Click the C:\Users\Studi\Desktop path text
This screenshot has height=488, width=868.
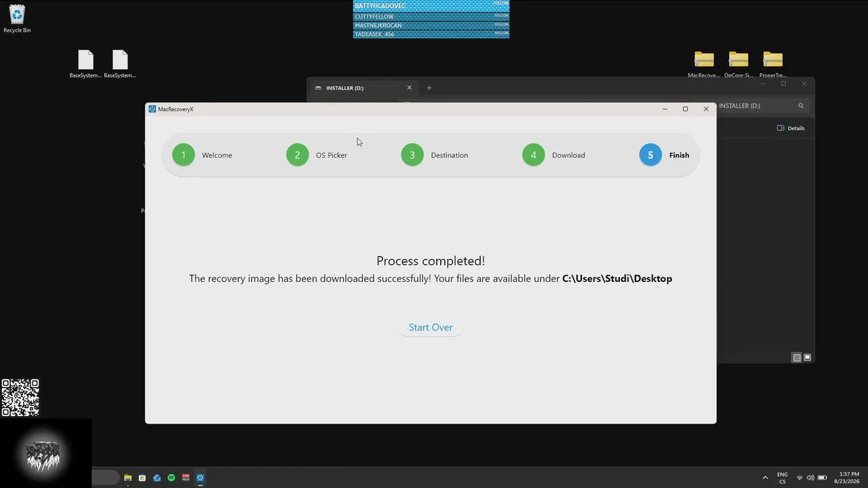(617, 279)
